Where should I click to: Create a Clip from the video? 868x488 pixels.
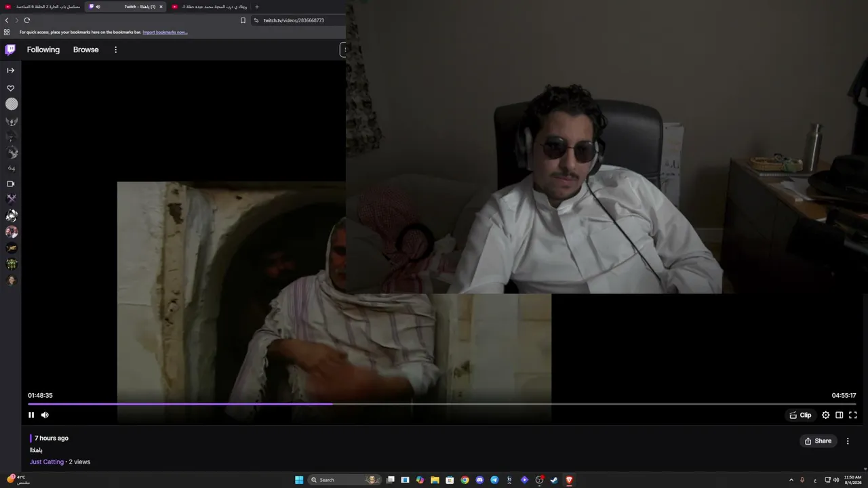point(800,415)
